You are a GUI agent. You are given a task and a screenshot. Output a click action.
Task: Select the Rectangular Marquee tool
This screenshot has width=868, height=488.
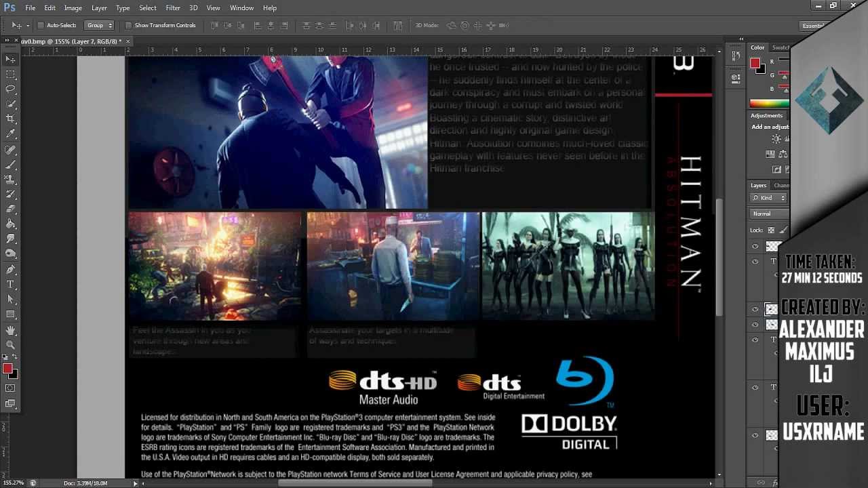(x=11, y=75)
